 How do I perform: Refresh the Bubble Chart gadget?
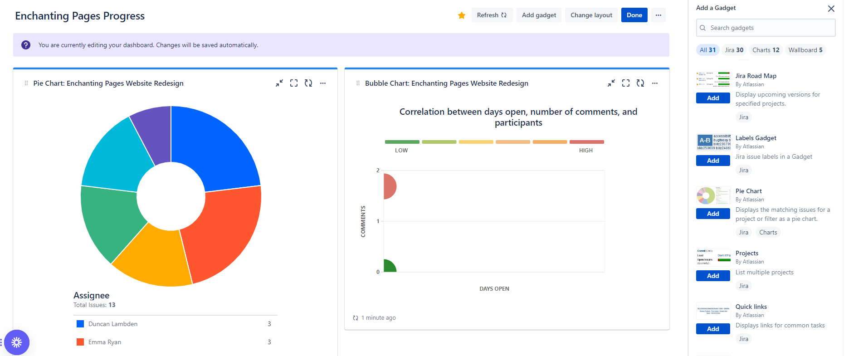coord(640,83)
